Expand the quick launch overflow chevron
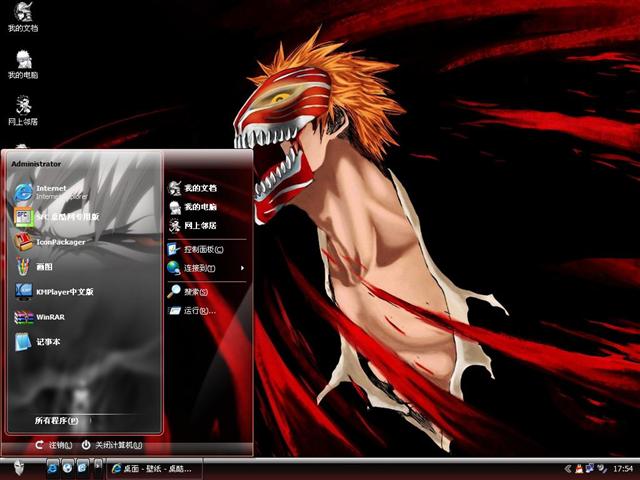This screenshot has width=640, height=480. point(98,467)
